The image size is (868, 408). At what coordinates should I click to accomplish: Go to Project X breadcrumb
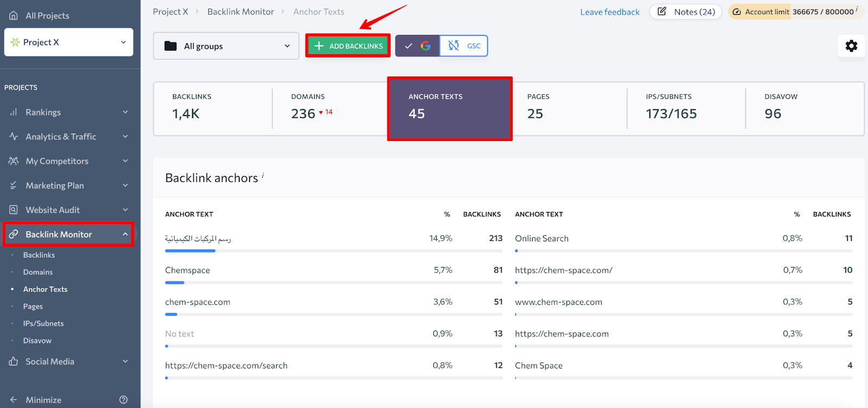(x=170, y=11)
